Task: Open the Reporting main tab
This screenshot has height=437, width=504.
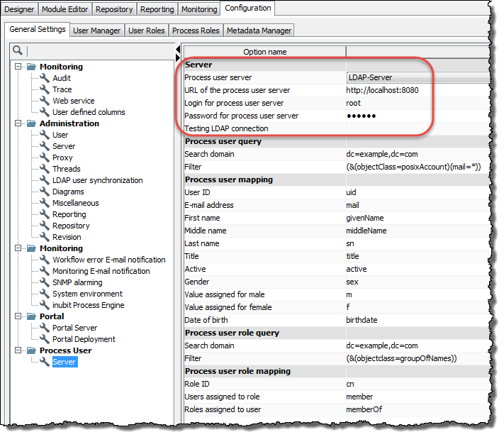Action: click(x=157, y=9)
